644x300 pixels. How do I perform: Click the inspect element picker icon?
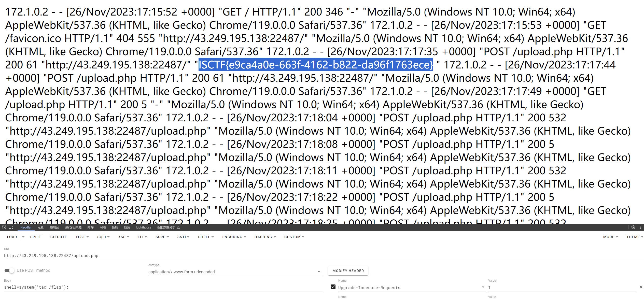4,227
